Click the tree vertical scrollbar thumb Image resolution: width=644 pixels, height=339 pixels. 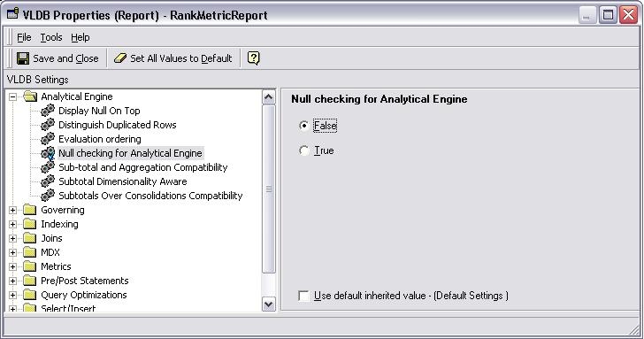[x=269, y=189]
